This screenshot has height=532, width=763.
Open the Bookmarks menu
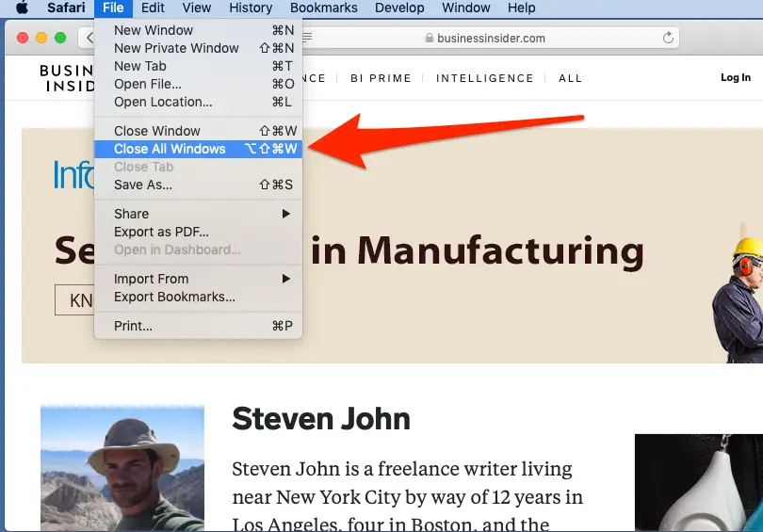point(324,8)
